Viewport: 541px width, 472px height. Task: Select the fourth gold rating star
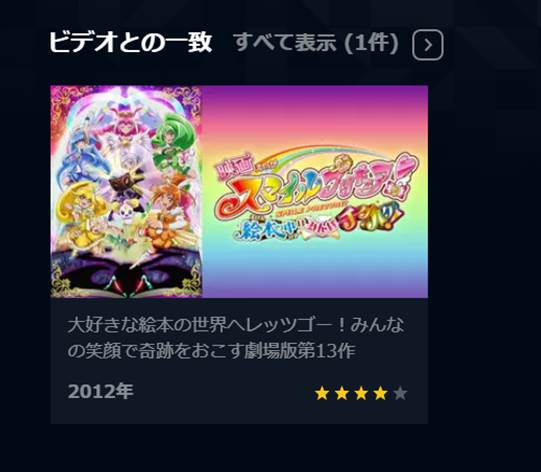pyautogui.click(x=381, y=393)
